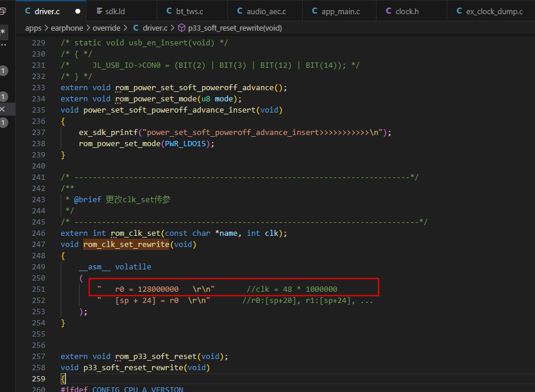535x392 pixels.
Task: Click the copy-pages icon in the left sidebar
Action: (3, 11)
